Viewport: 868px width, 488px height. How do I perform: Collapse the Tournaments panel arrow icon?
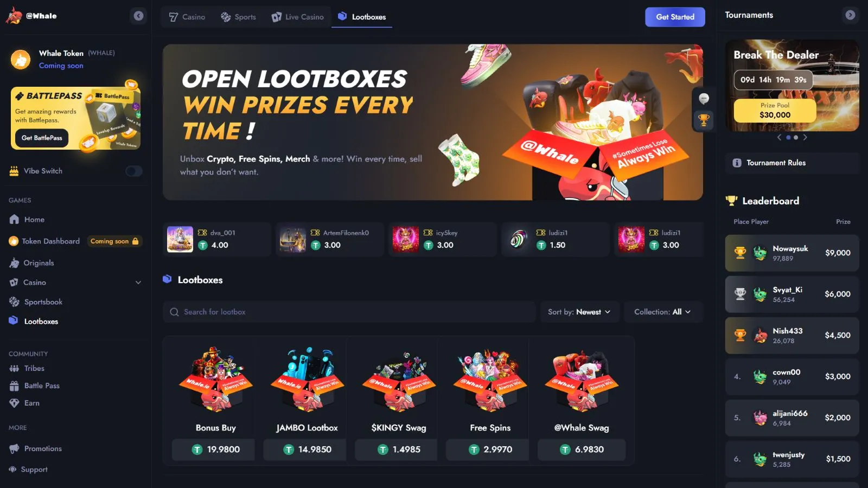[850, 15]
